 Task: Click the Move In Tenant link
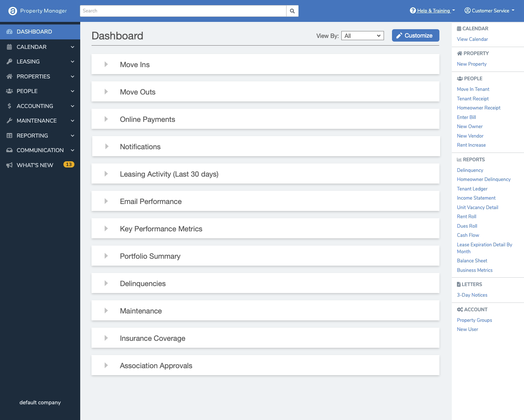pyautogui.click(x=473, y=89)
